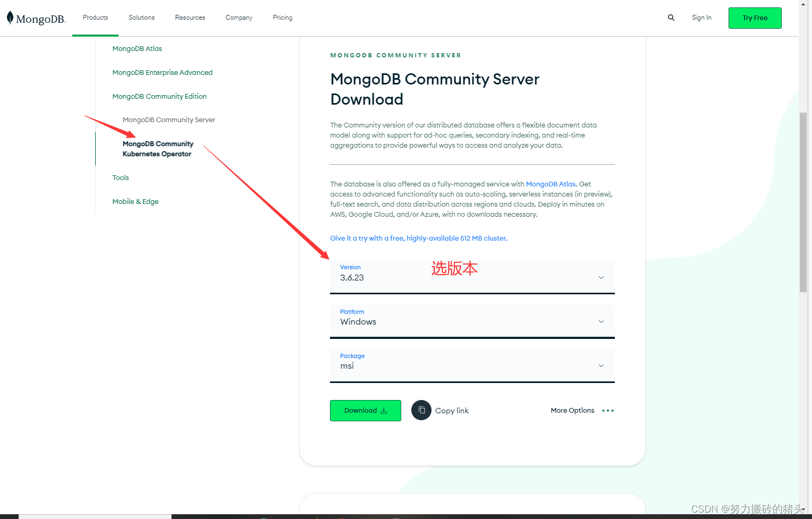Screen dimensions: 812x519
Task: Open More Options ellipsis menu
Action: [x=608, y=410]
